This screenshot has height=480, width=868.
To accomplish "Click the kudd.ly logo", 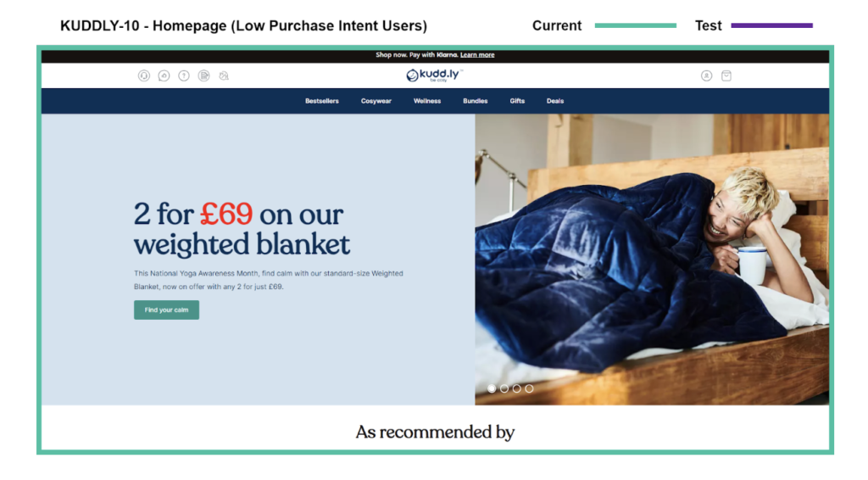I will point(435,75).
